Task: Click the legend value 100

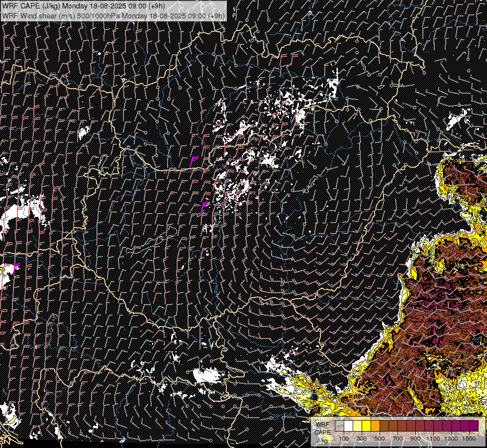Action: pos(344,439)
